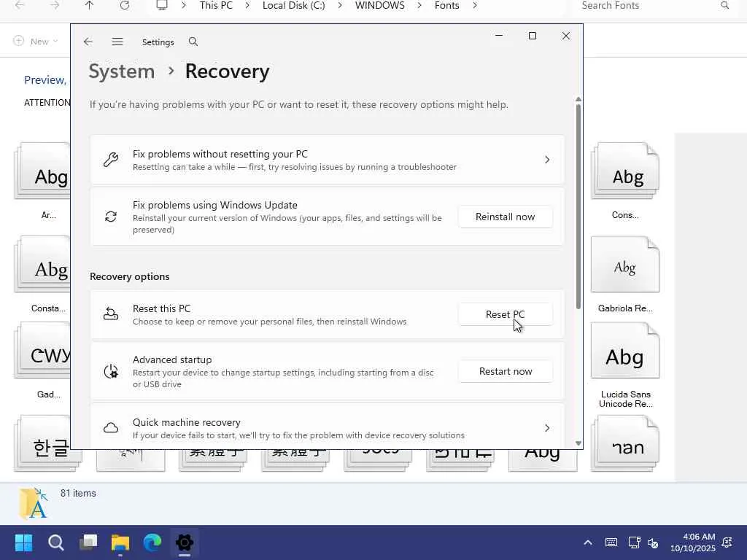Expand chevron after Fonts in address bar
This screenshot has height=560, width=747.
474,5
